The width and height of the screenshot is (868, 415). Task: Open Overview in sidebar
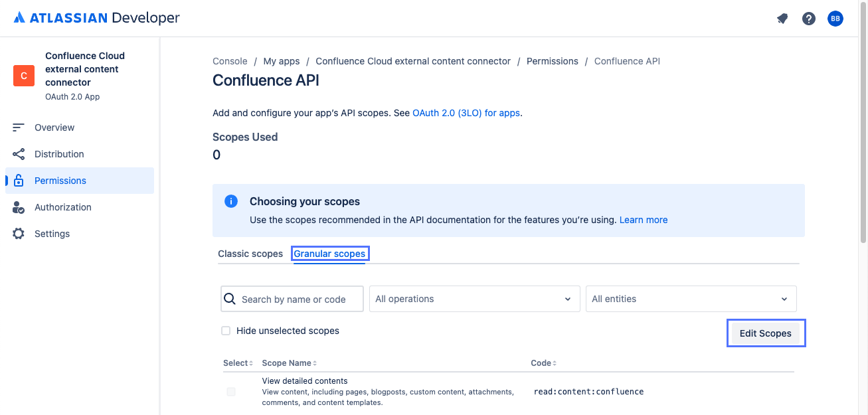pos(80,127)
